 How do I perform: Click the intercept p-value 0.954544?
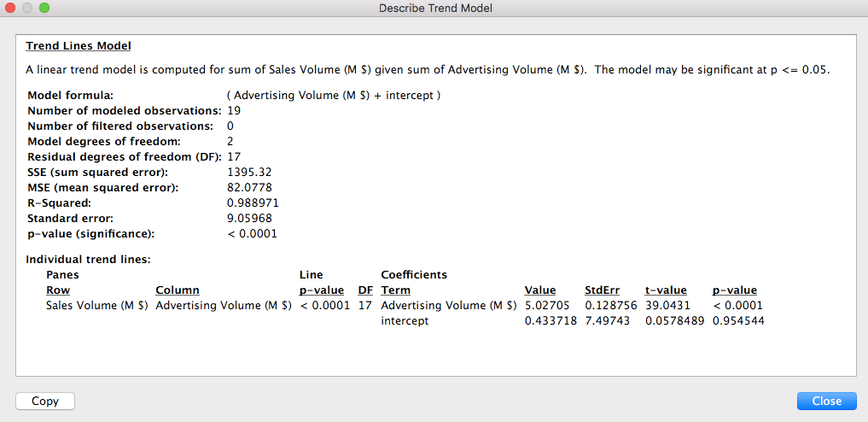click(x=737, y=321)
